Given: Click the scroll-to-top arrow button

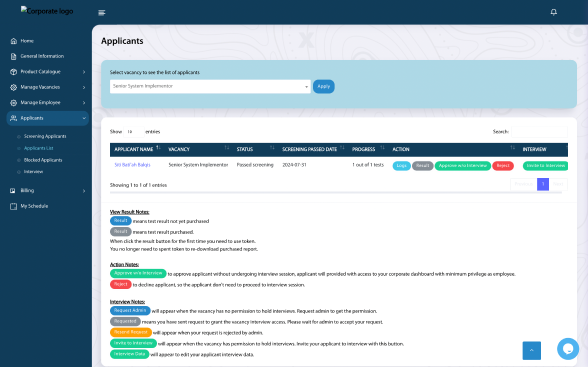Looking at the screenshot, I should pyautogui.click(x=531, y=351).
